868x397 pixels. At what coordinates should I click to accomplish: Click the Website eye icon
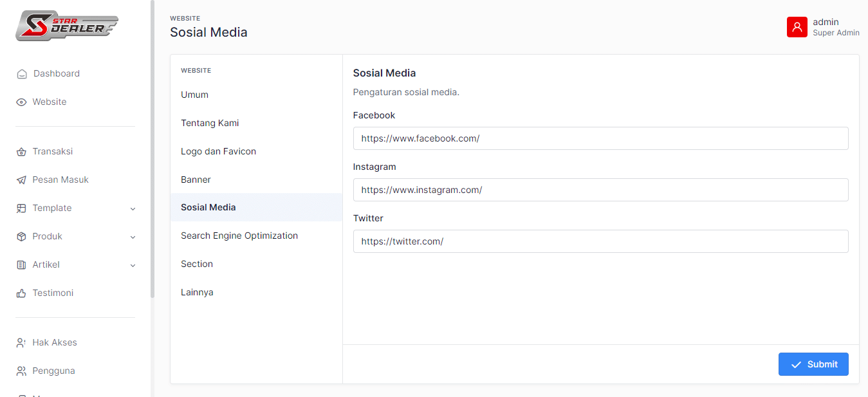pyautogui.click(x=21, y=102)
